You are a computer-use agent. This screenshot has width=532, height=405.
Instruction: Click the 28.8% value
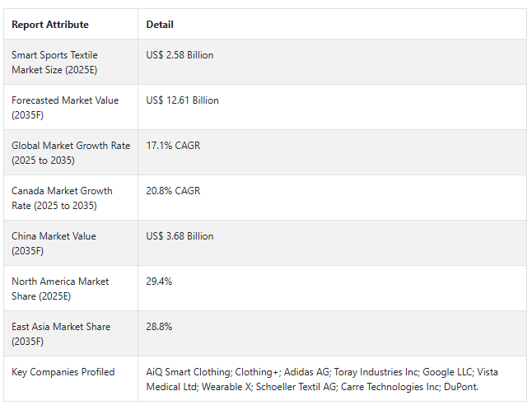pyautogui.click(x=159, y=327)
